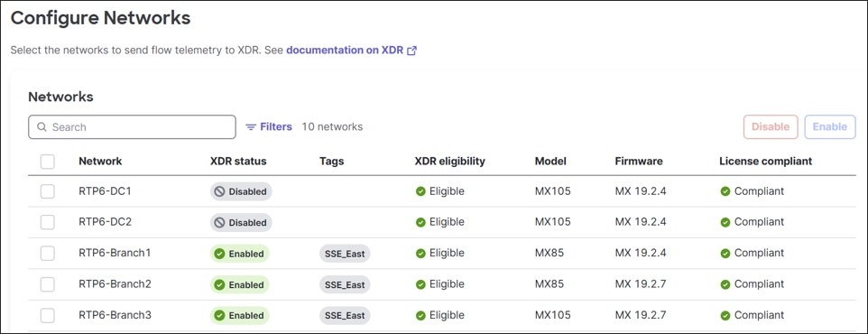Click the Network column header
The image size is (868, 334).
tap(100, 162)
